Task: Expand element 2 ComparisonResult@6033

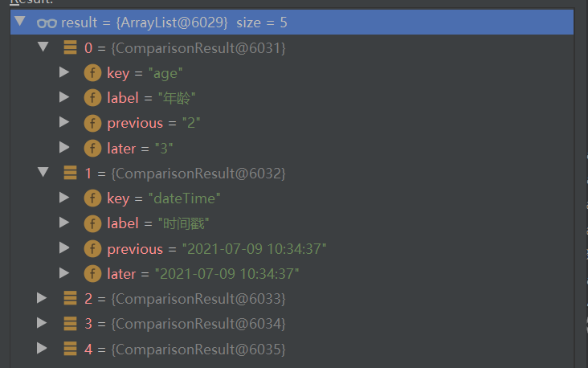Action: coord(42,298)
